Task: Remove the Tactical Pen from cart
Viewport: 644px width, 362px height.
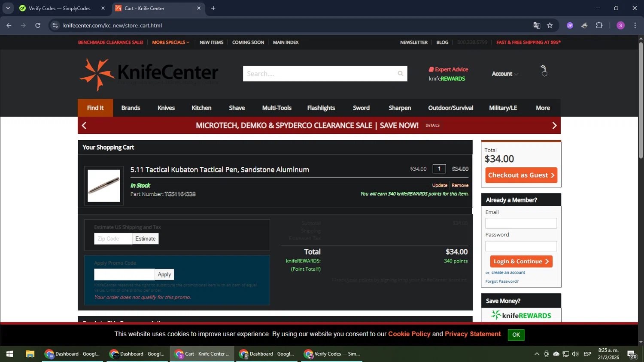Action: coord(460,185)
